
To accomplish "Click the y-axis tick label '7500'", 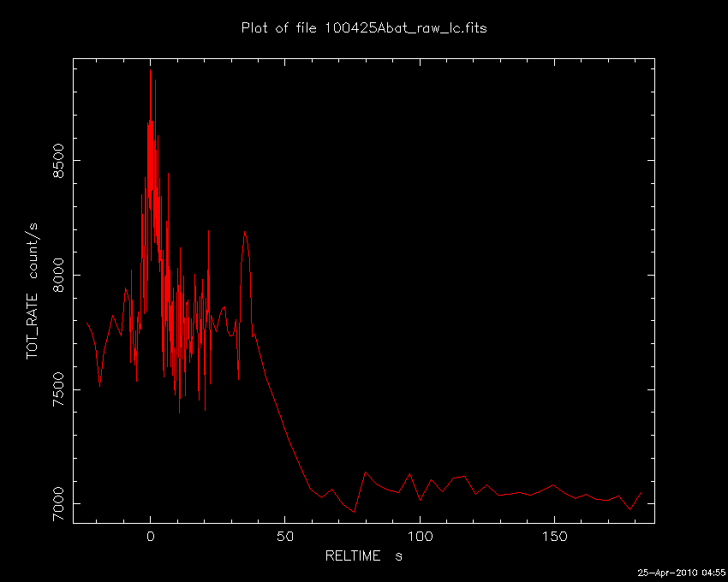I will pos(58,390).
